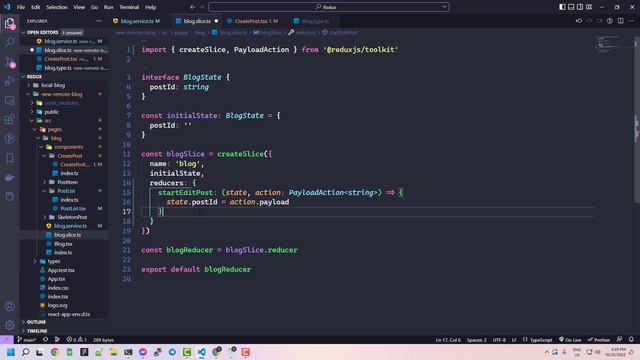Open the Source Control view
Image resolution: width=640 pixels, height=360 pixels.
point(9,62)
